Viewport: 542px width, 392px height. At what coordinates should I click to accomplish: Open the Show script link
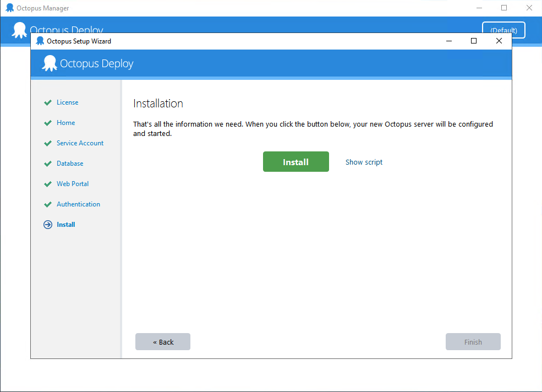[364, 162]
